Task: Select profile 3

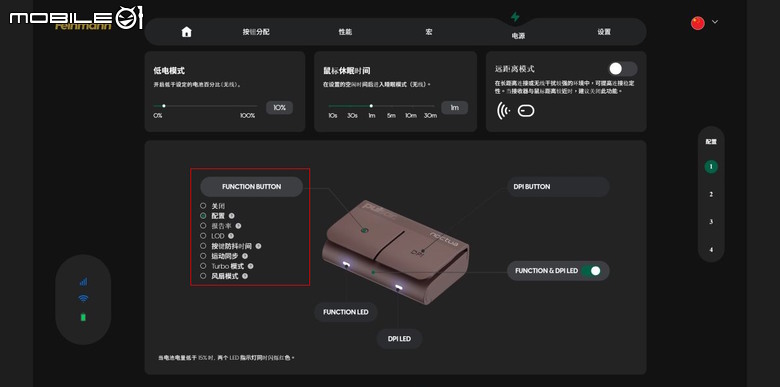Action: [711, 222]
